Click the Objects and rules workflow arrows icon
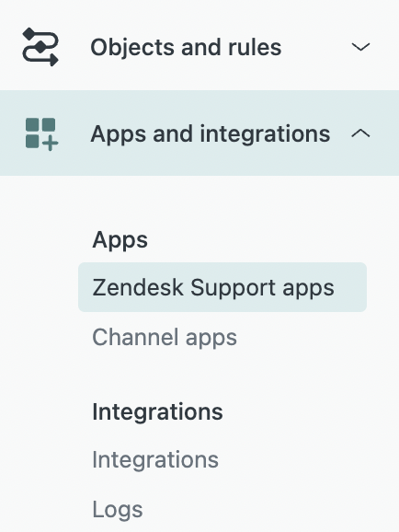The width and height of the screenshot is (399, 532). pos(40,47)
